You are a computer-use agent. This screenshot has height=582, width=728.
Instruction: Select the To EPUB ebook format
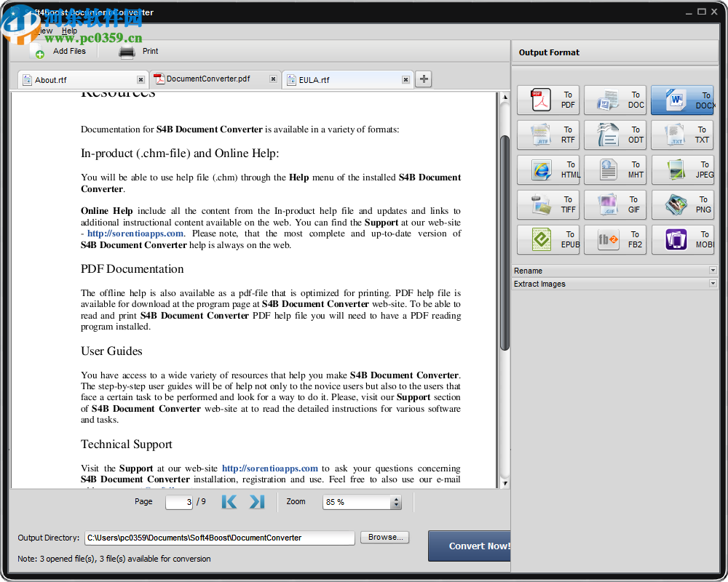click(548, 239)
